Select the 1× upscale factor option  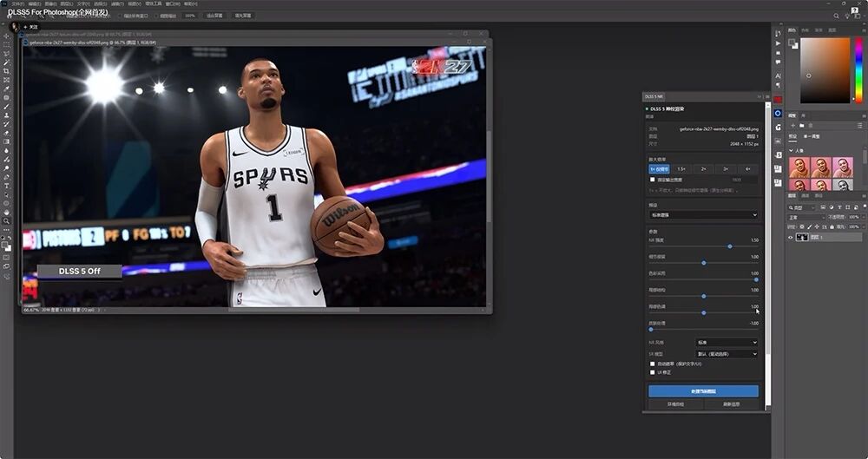coord(659,169)
